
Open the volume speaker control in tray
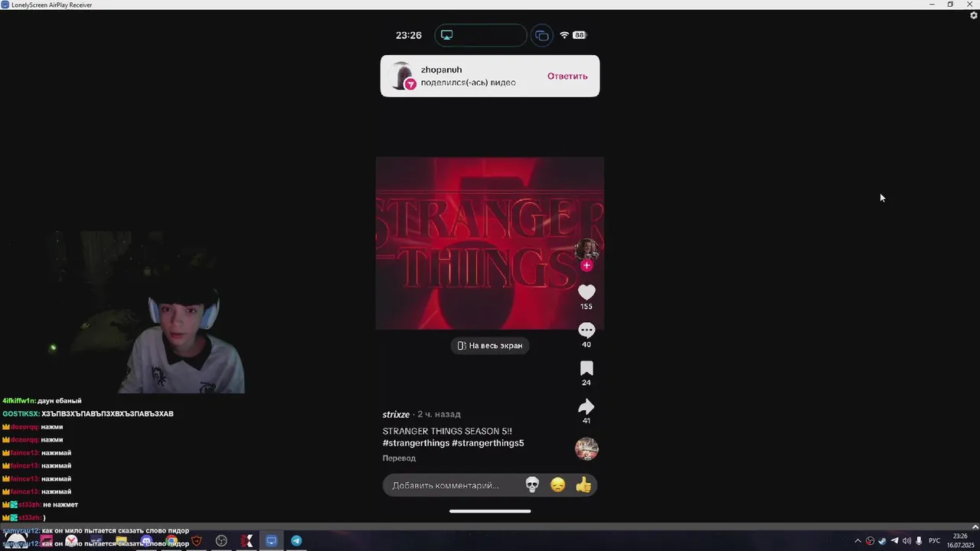906,541
